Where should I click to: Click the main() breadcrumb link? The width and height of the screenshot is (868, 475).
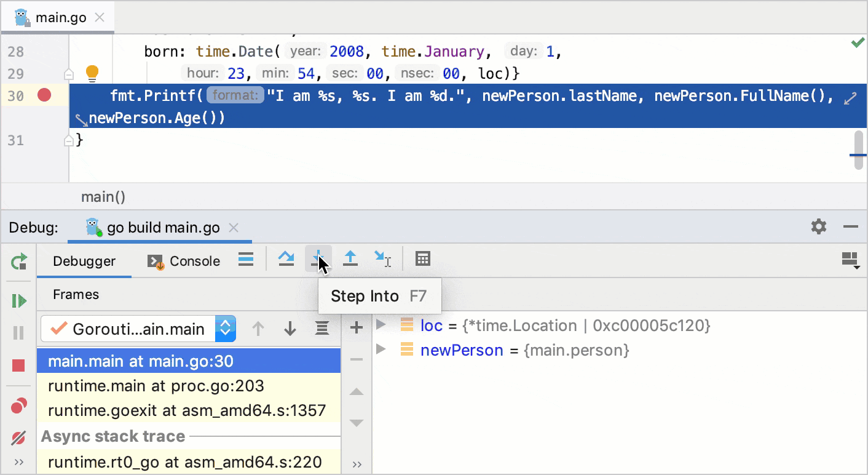103,196
